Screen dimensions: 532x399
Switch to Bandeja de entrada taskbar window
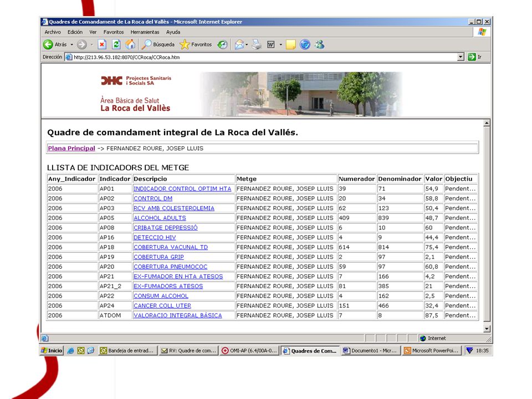[x=128, y=351]
